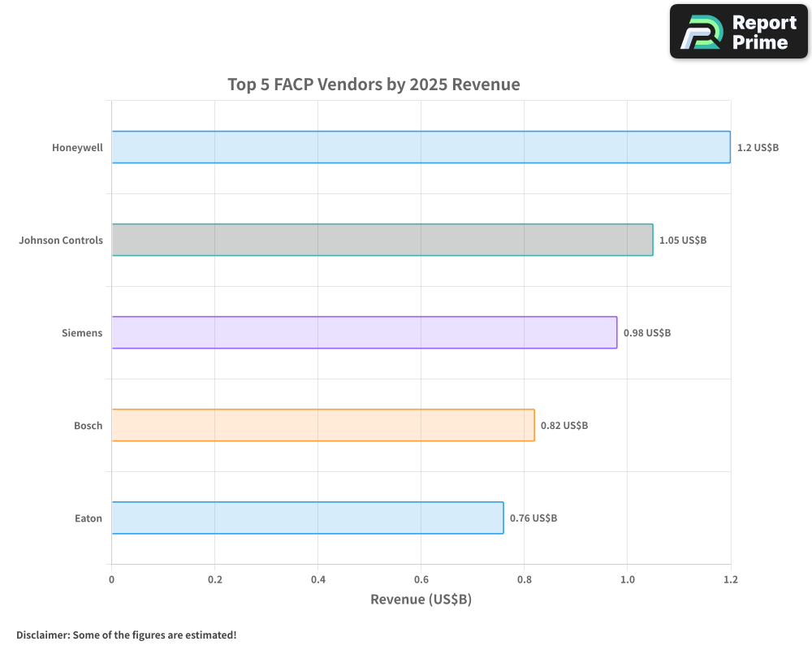This screenshot has width=812, height=650.
Task: Click the chart title text
Action: click(x=374, y=84)
